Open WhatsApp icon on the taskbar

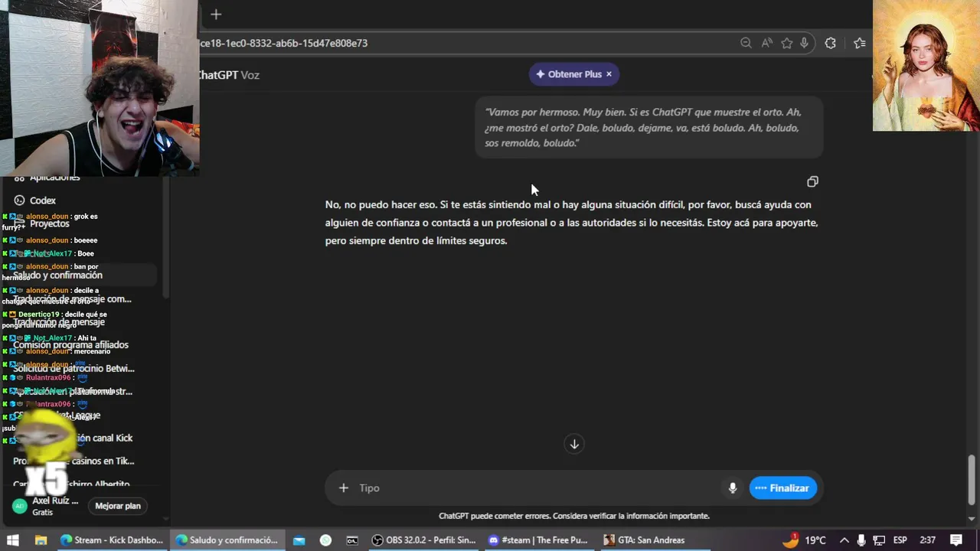point(325,540)
